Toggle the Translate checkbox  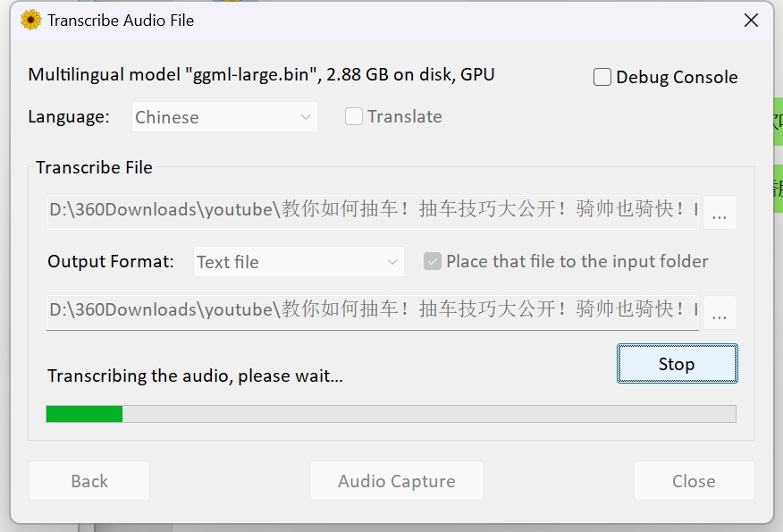354,116
